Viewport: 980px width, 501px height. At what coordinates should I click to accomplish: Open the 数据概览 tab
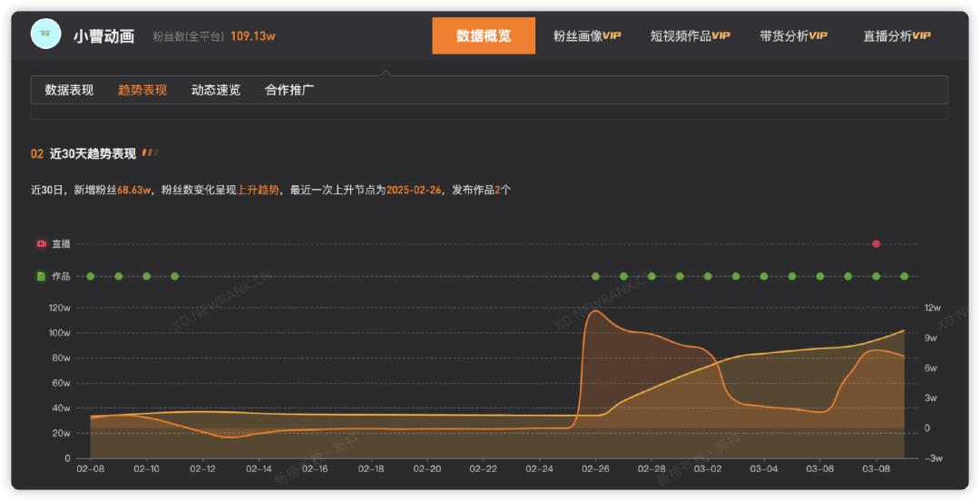[x=484, y=35]
